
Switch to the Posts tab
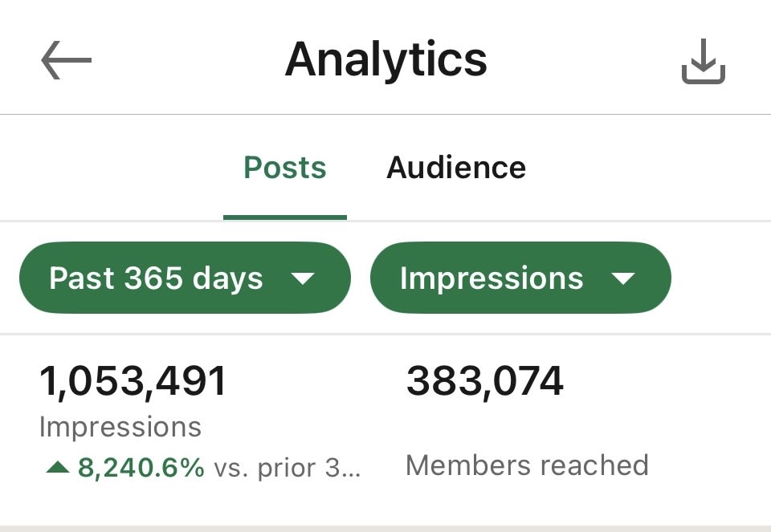click(x=285, y=168)
